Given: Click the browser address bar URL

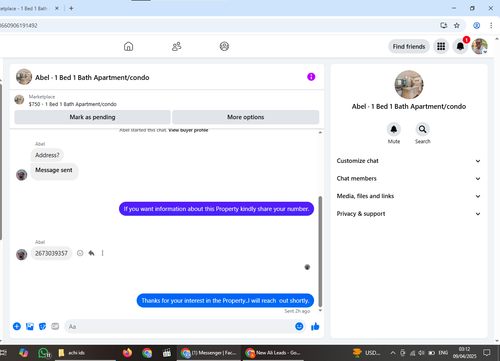Looking at the screenshot, I should pos(19,25).
